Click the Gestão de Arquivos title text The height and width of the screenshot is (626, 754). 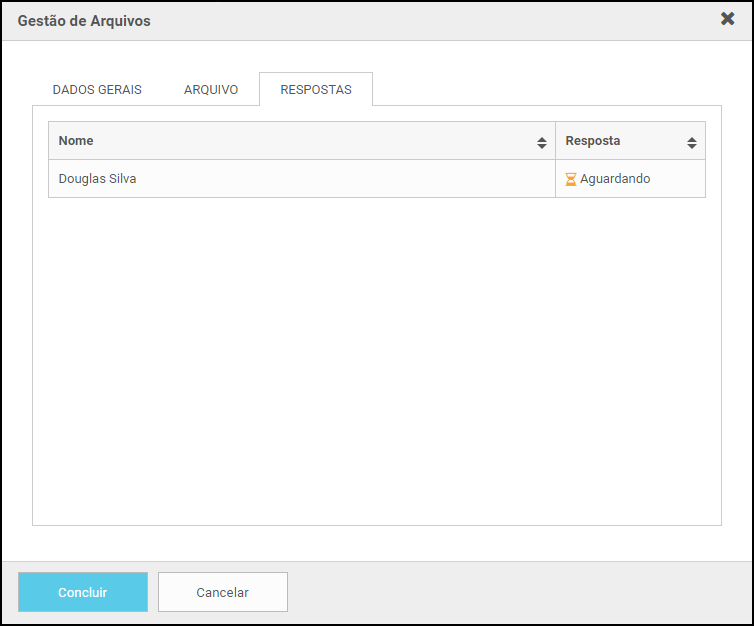(x=84, y=21)
